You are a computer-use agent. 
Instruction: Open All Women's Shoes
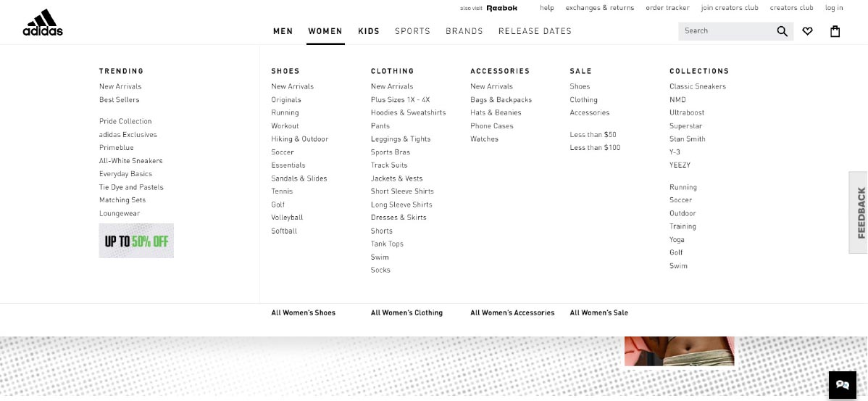click(304, 313)
